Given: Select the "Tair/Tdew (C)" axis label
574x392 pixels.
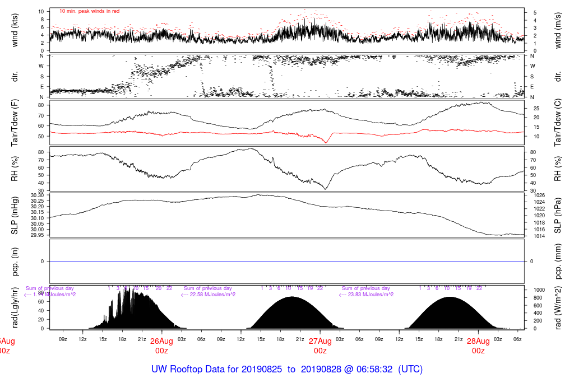Looking at the screenshot, I should point(558,123).
